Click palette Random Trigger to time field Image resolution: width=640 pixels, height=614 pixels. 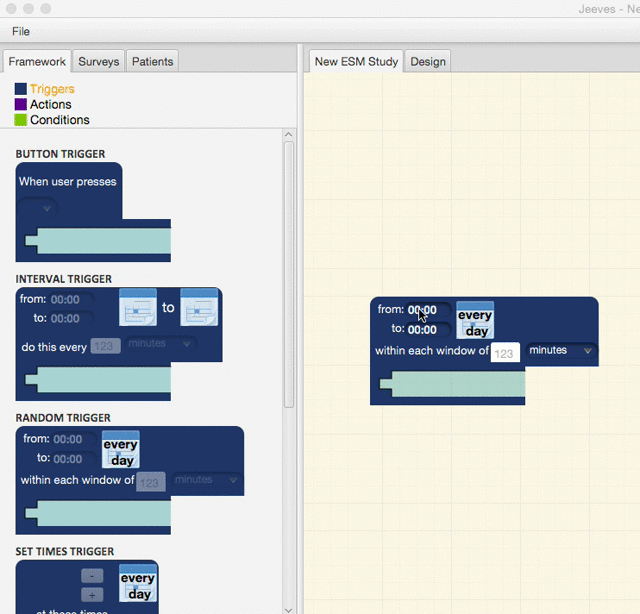(x=73, y=459)
